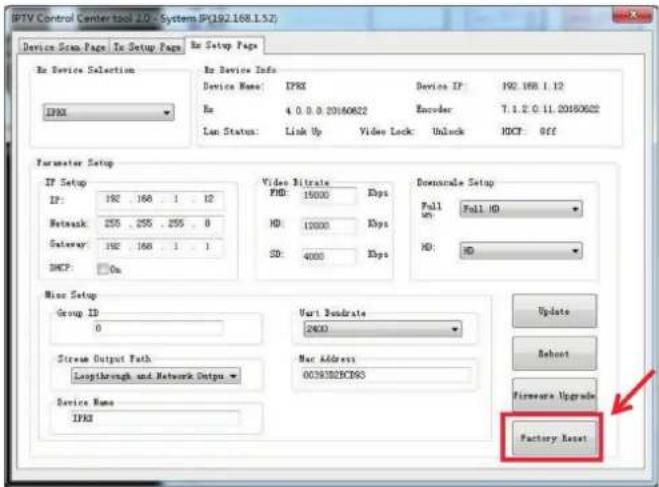Click the Encoder version value text
Viewport: 659px width, 487px height.
tap(550, 109)
